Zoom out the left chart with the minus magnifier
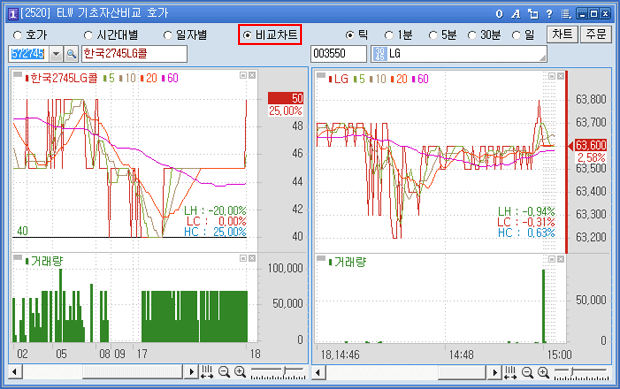Image resolution: width=620 pixels, height=389 pixels. click(224, 372)
